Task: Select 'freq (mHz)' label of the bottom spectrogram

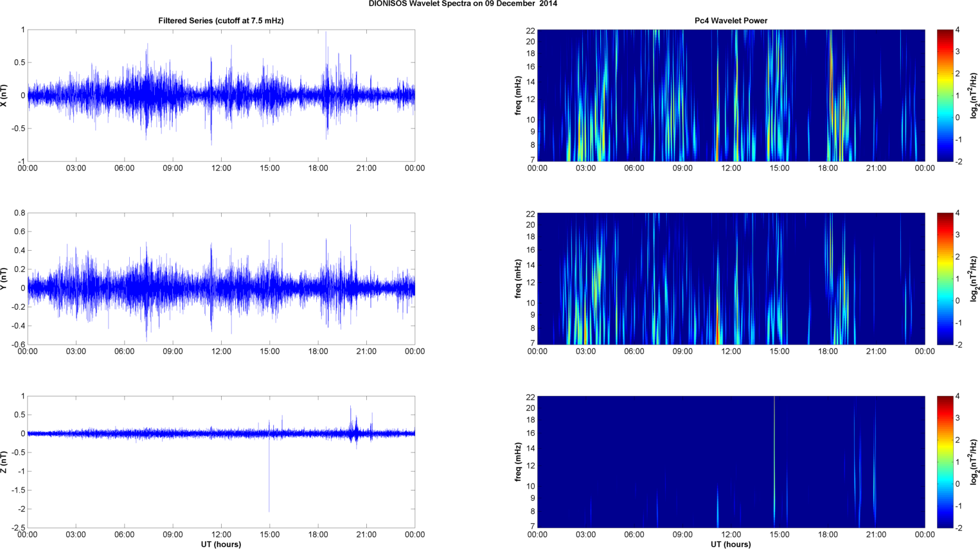Action: tap(518, 462)
